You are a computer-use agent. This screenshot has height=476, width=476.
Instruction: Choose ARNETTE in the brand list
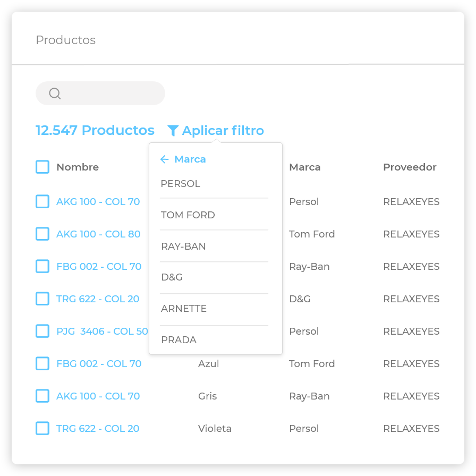pyautogui.click(x=184, y=309)
